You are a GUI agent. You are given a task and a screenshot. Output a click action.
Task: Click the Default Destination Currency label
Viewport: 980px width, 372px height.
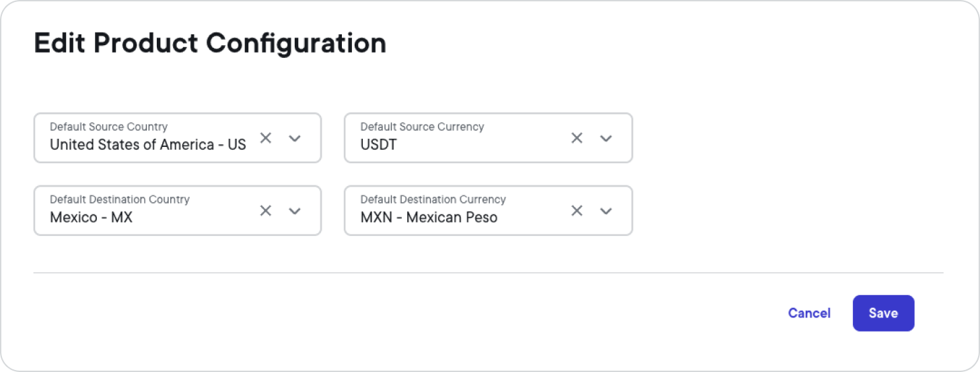(433, 199)
